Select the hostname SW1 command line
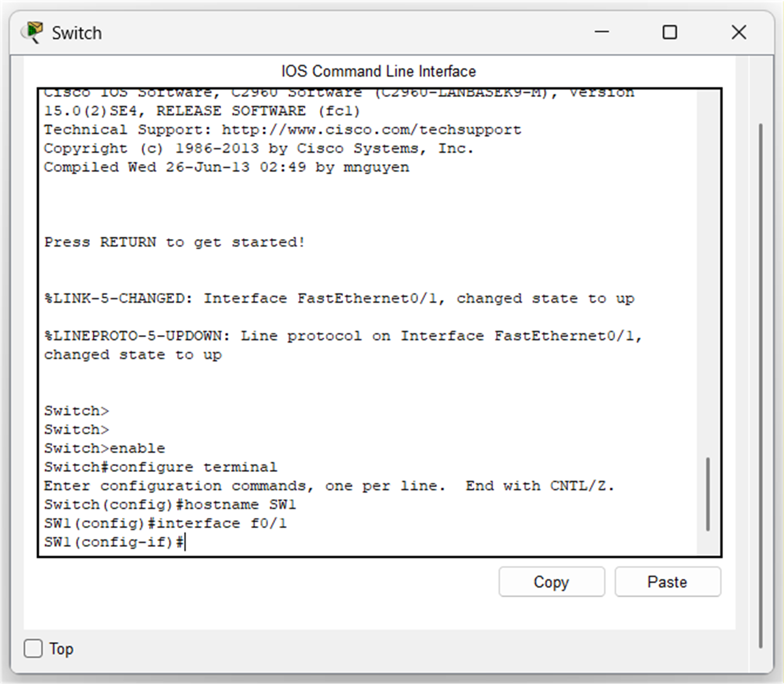The height and width of the screenshot is (684, 784). click(170, 504)
